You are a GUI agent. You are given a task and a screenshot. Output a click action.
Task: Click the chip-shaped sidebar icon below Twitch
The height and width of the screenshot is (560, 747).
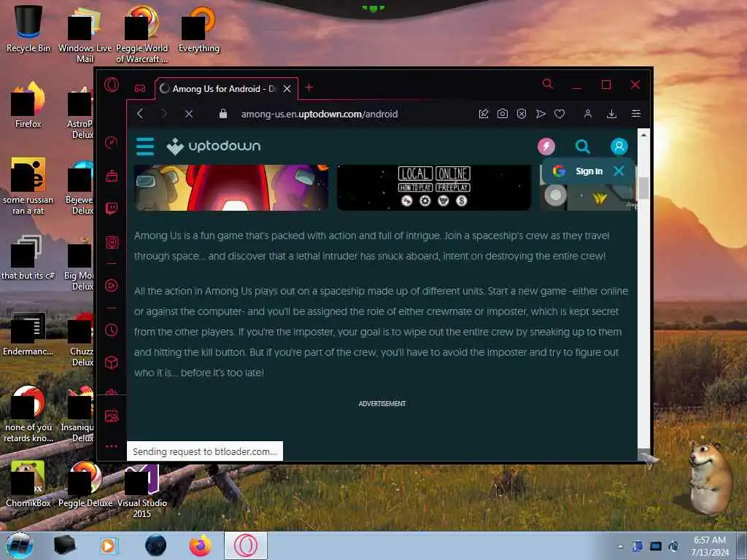[x=112, y=242]
